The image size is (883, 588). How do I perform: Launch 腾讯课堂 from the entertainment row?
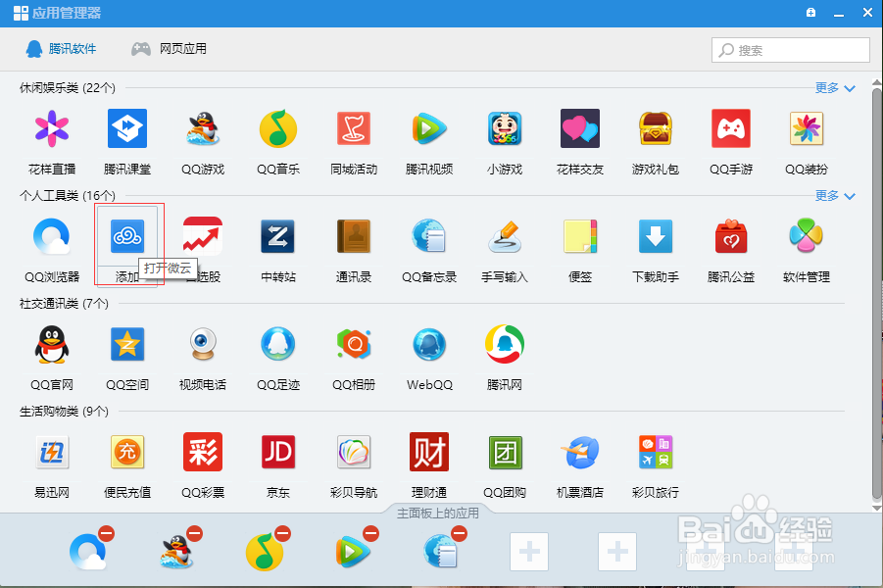tap(127, 129)
